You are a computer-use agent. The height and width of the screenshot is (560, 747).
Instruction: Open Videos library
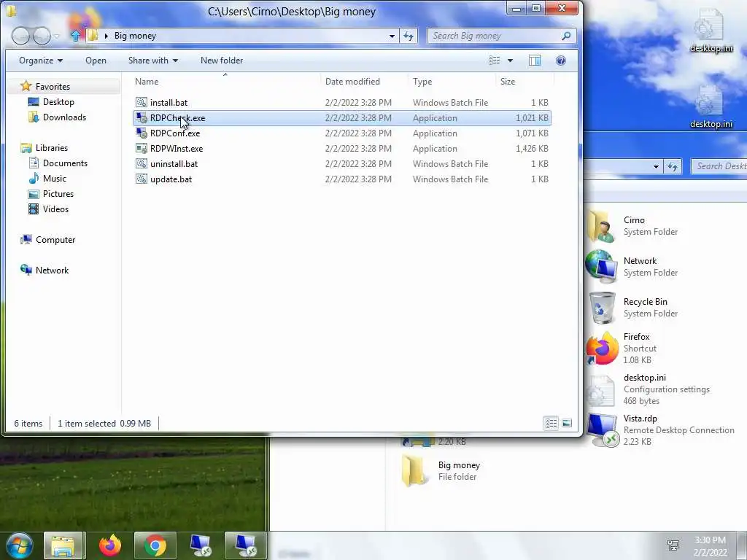point(55,209)
